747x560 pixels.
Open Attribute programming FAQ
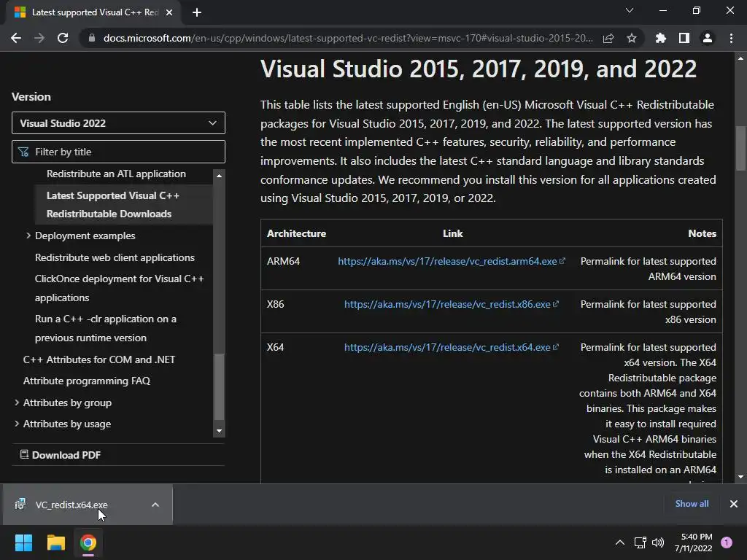87,381
